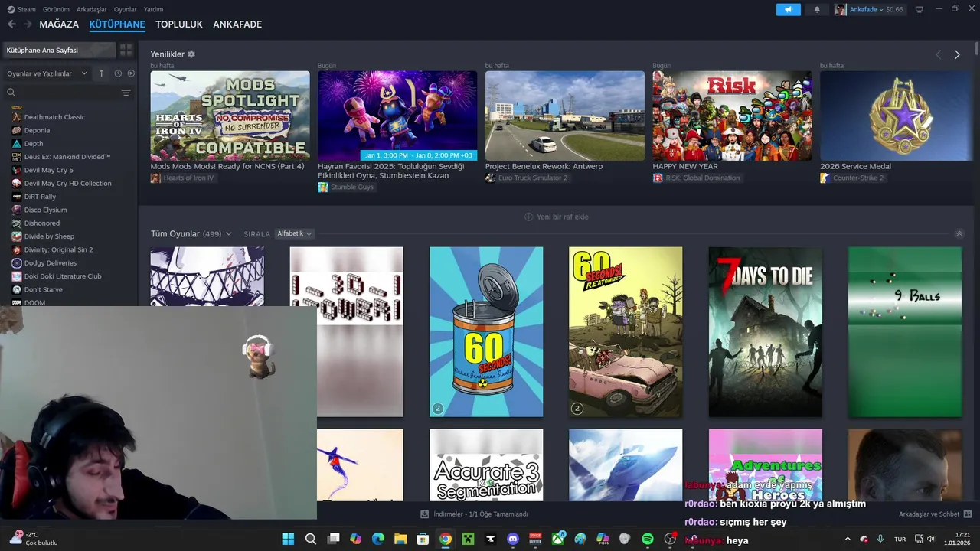Click Kütüphane Ana Sayfası button
Viewport: 980px width, 551px height.
pyautogui.click(x=58, y=50)
